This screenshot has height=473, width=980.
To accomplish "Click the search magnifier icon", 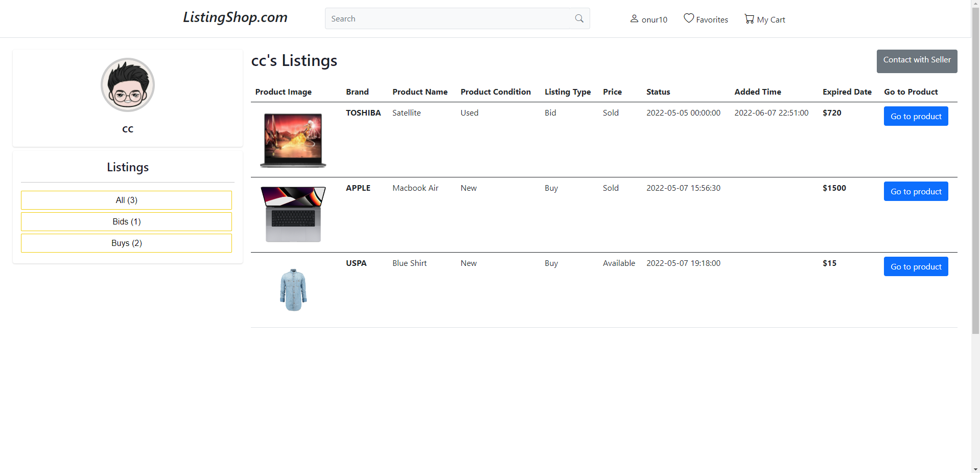I will click(579, 18).
